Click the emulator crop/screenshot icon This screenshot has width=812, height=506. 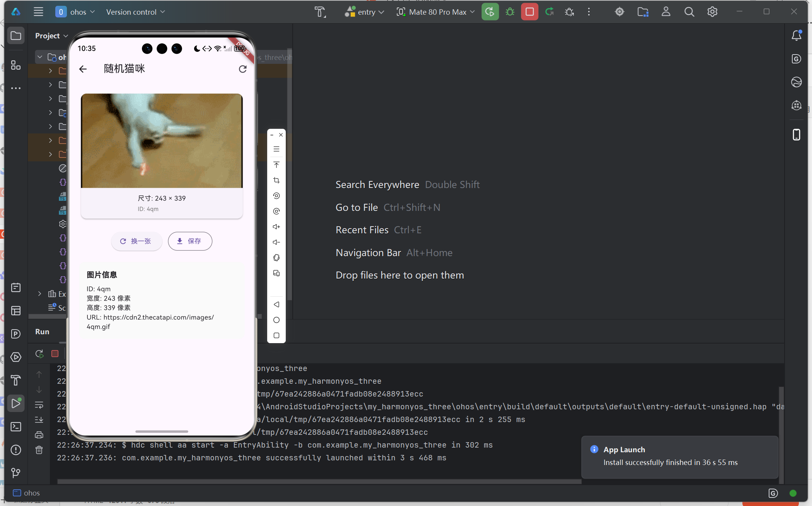(x=276, y=180)
